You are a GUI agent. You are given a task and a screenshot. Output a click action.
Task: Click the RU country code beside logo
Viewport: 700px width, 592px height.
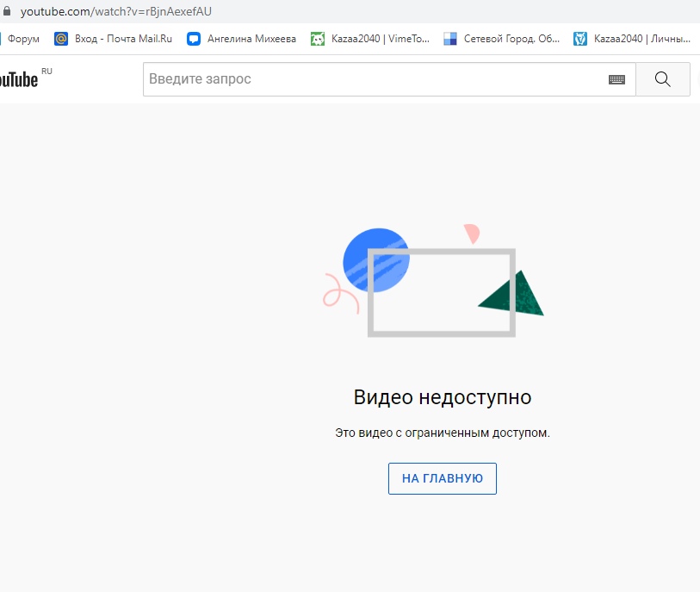pos(46,72)
